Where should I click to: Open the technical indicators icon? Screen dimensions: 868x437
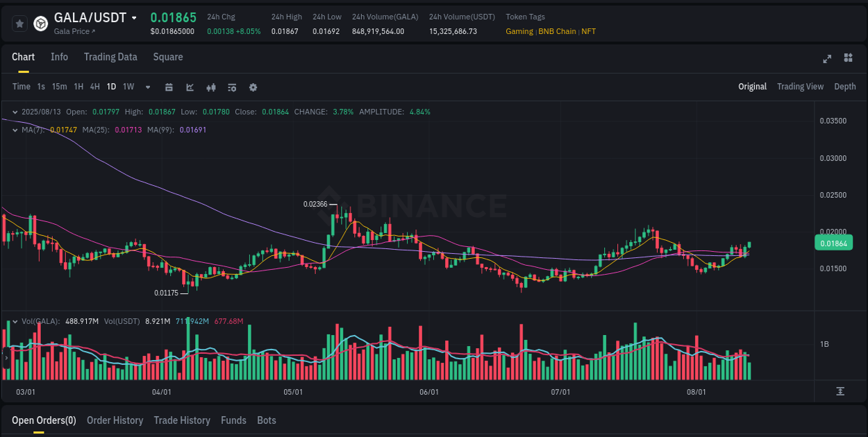coord(231,87)
